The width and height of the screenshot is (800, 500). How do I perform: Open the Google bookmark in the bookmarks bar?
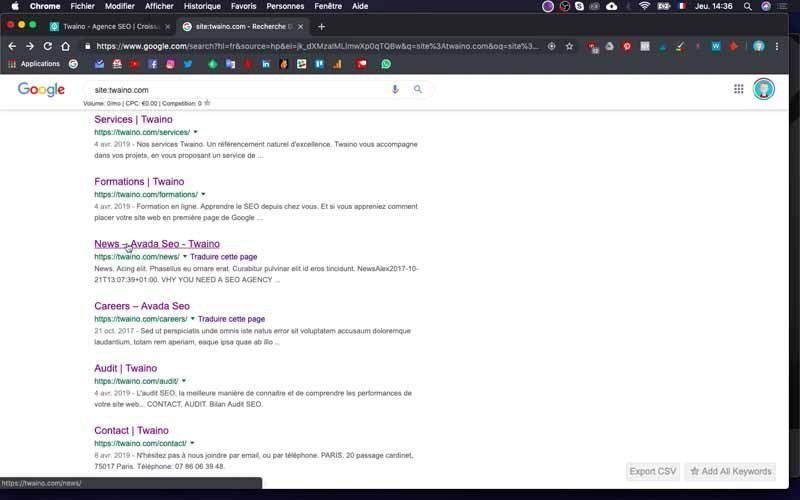pos(73,64)
